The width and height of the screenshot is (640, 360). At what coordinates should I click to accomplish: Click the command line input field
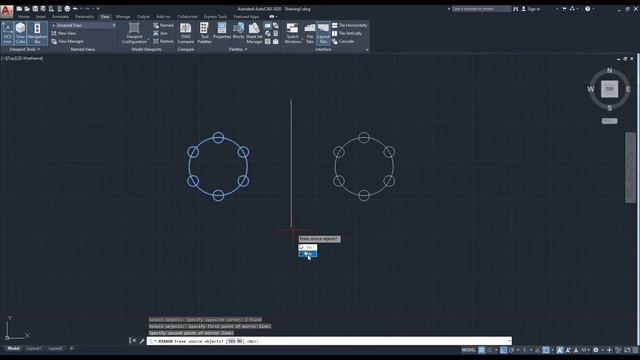(x=329, y=341)
